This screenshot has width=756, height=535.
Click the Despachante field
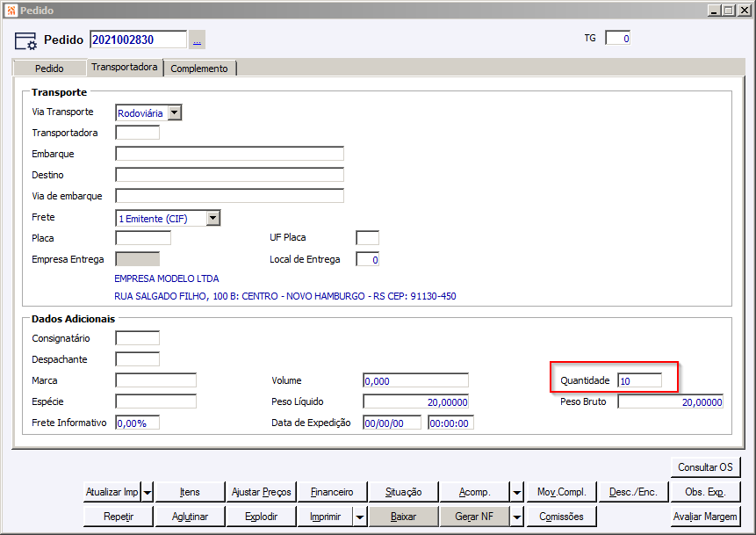[137, 359]
